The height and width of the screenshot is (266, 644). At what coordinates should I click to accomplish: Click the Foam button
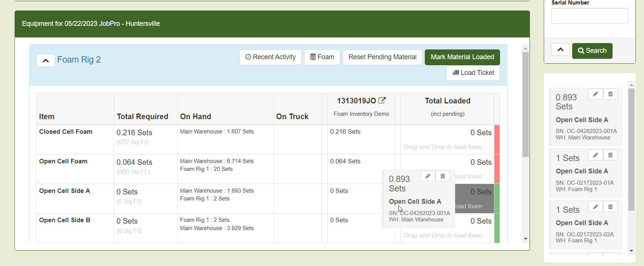click(x=322, y=57)
